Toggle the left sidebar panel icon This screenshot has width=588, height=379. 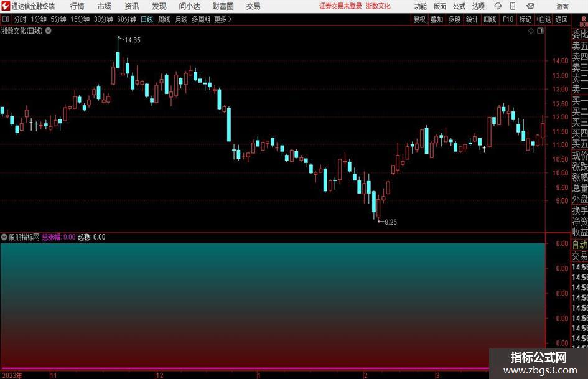pos(6,19)
